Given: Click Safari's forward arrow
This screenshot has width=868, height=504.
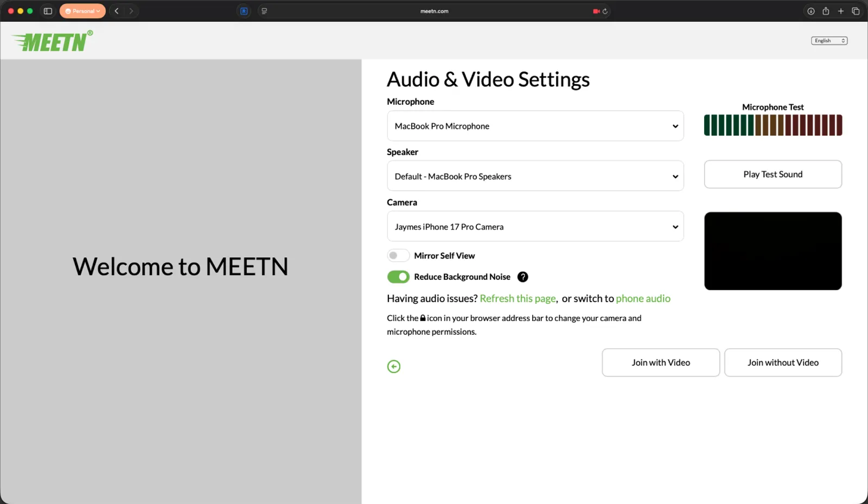Looking at the screenshot, I should [131, 11].
